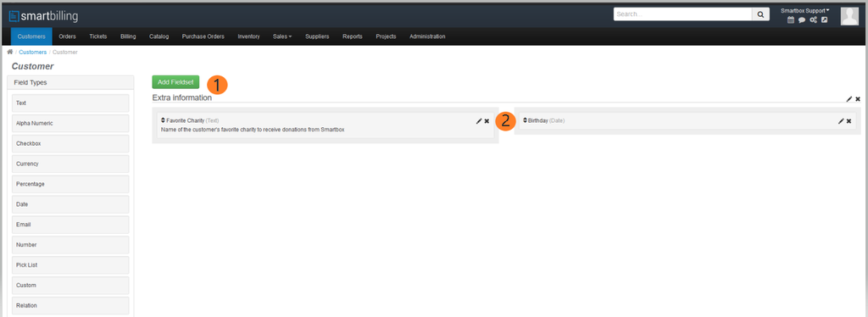Click into the Search input field
868x317 pixels.
pyautogui.click(x=682, y=14)
